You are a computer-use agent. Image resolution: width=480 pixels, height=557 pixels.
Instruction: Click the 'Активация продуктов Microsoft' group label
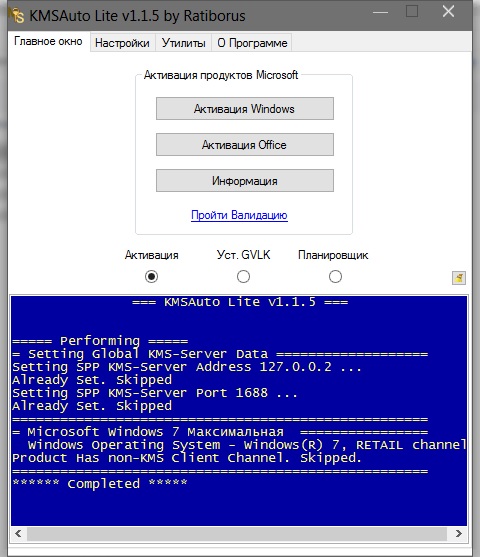221,75
